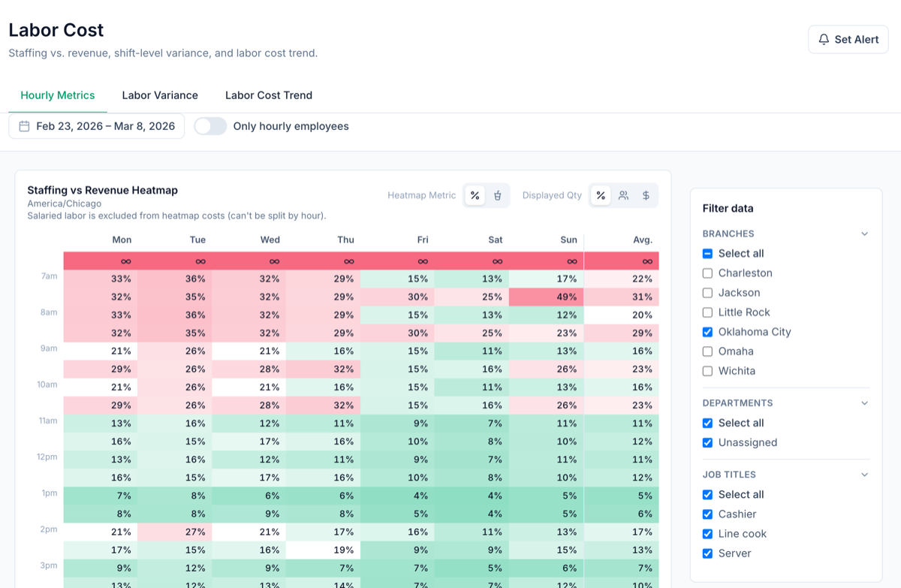The height and width of the screenshot is (588, 901).
Task: Click the Avg. column header
Action: (x=643, y=240)
